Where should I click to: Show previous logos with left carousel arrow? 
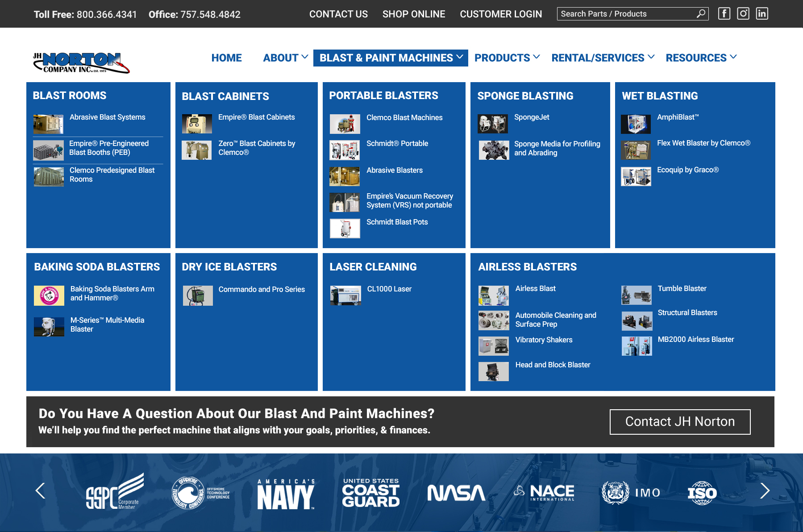click(40, 491)
